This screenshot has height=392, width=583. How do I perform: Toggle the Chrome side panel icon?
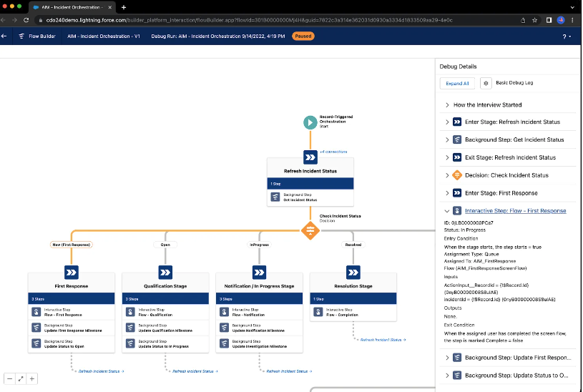coord(549,20)
